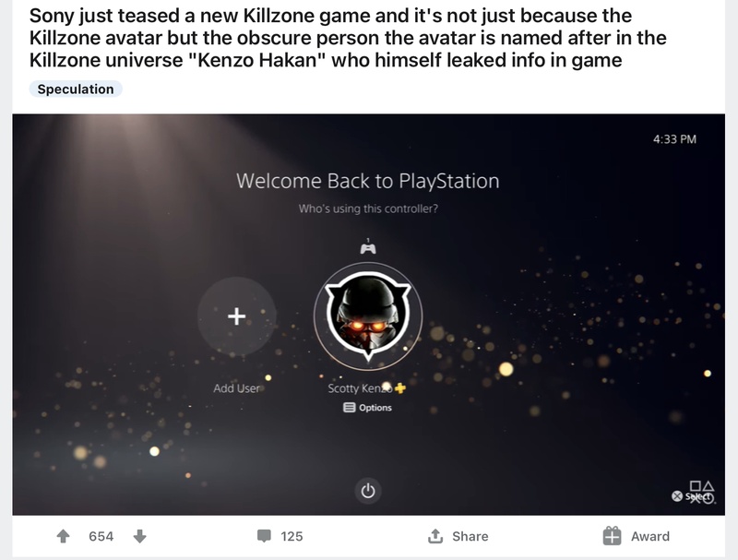Click the "Add User" label
The width and height of the screenshot is (738, 560).
click(237, 388)
